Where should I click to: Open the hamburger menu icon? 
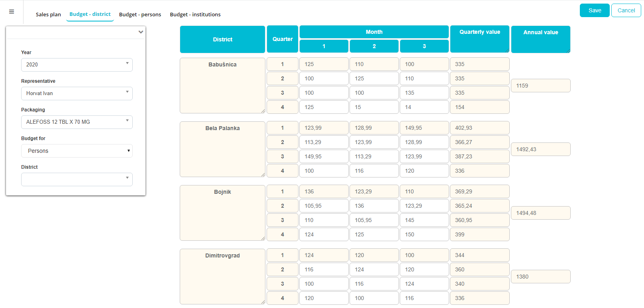point(12,12)
